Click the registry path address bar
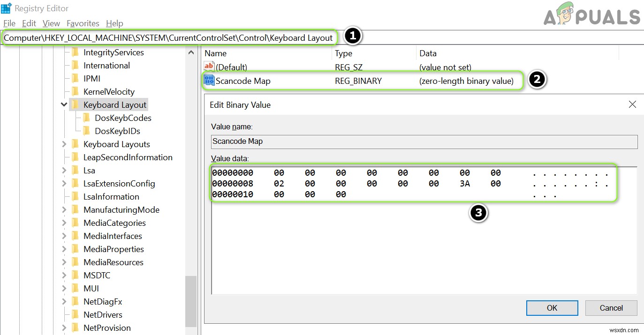Viewport: 644px width, 335px height. 169,38
